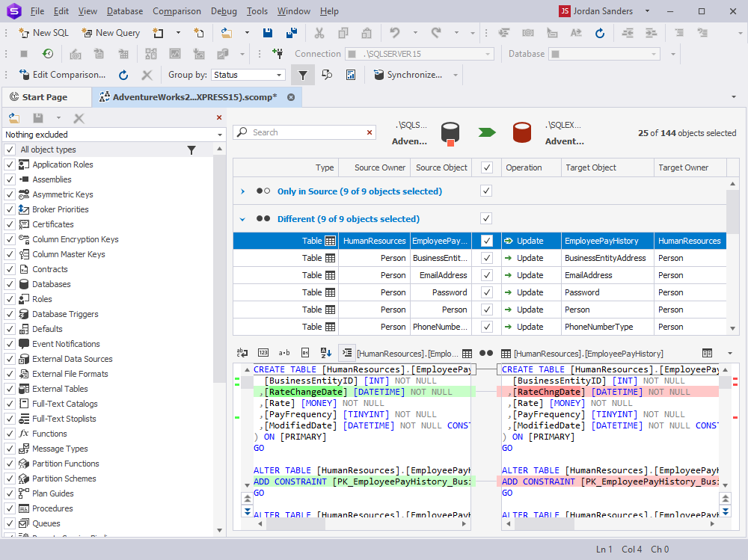748x560 pixels.
Task: Uncheck the Only in Source group checkbox
Action: [x=486, y=191]
